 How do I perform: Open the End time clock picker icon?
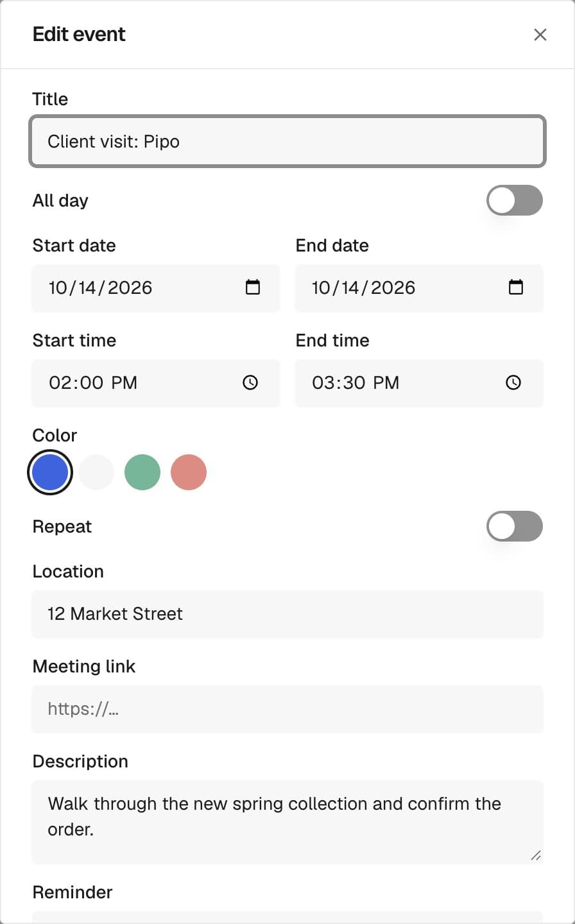[513, 382]
